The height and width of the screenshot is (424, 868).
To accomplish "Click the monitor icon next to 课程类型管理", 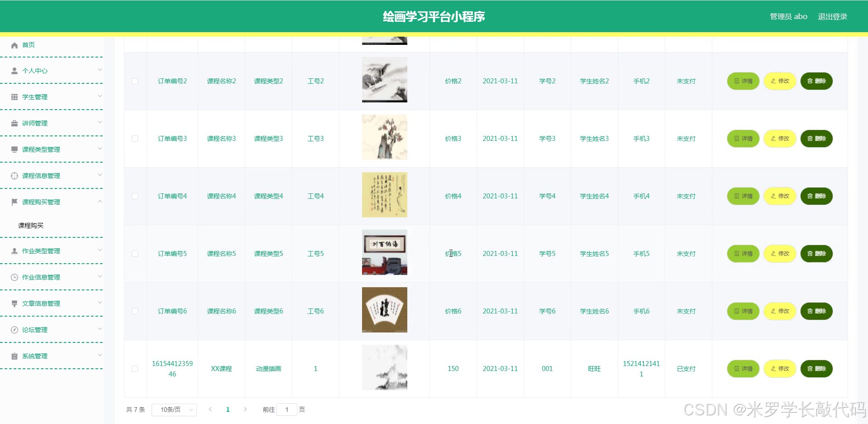I will tap(14, 149).
